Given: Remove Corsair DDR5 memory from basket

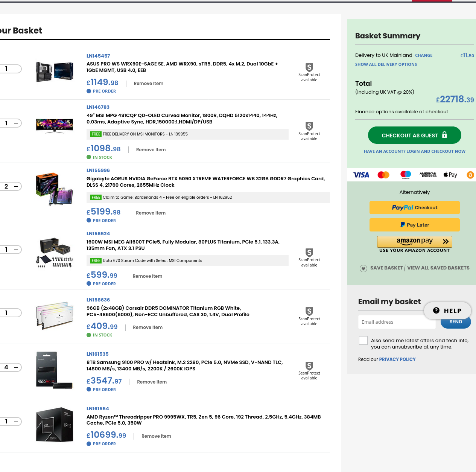Looking at the screenshot, I should pyautogui.click(x=148, y=327).
